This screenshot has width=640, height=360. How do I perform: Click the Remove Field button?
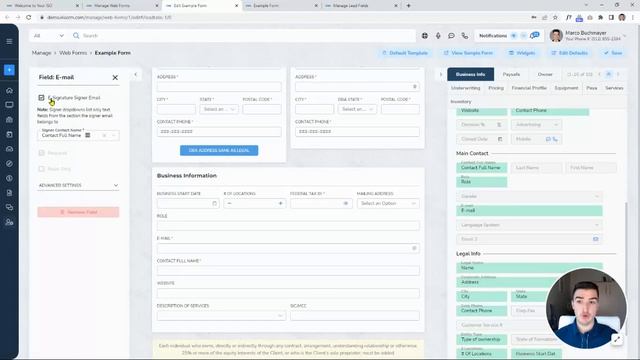click(78, 212)
